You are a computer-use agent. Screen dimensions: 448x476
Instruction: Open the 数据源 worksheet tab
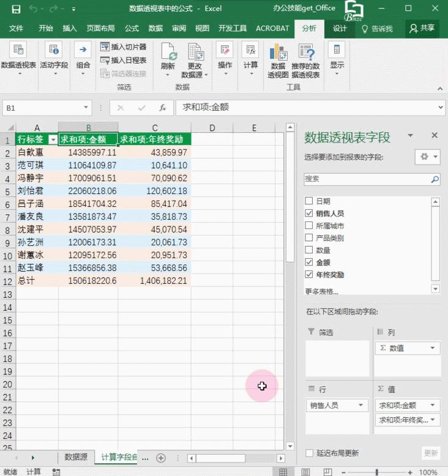point(76,457)
